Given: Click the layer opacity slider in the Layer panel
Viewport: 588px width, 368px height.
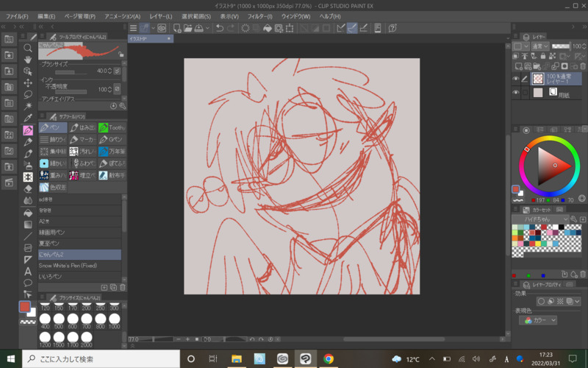Looking at the screenshot, I should (x=561, y=46).
